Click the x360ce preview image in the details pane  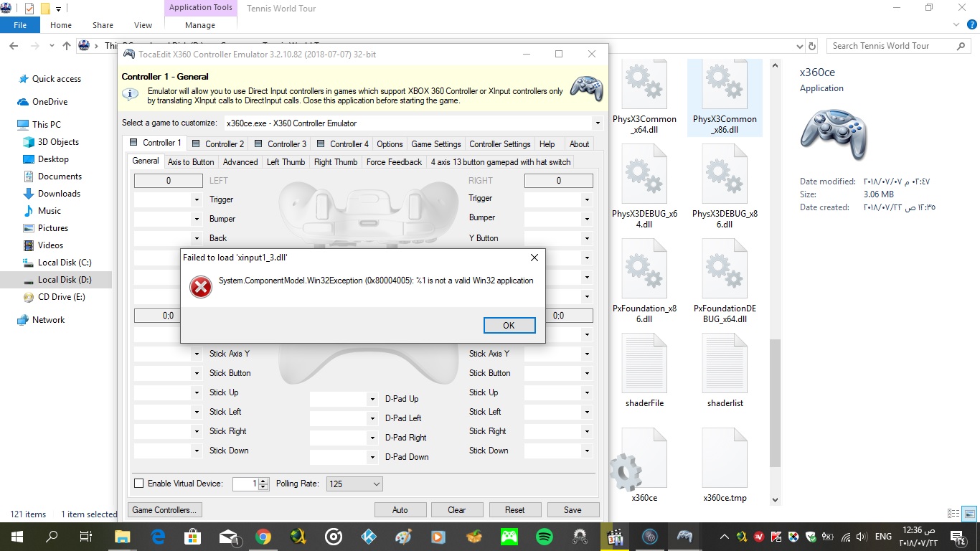(833, 133)
